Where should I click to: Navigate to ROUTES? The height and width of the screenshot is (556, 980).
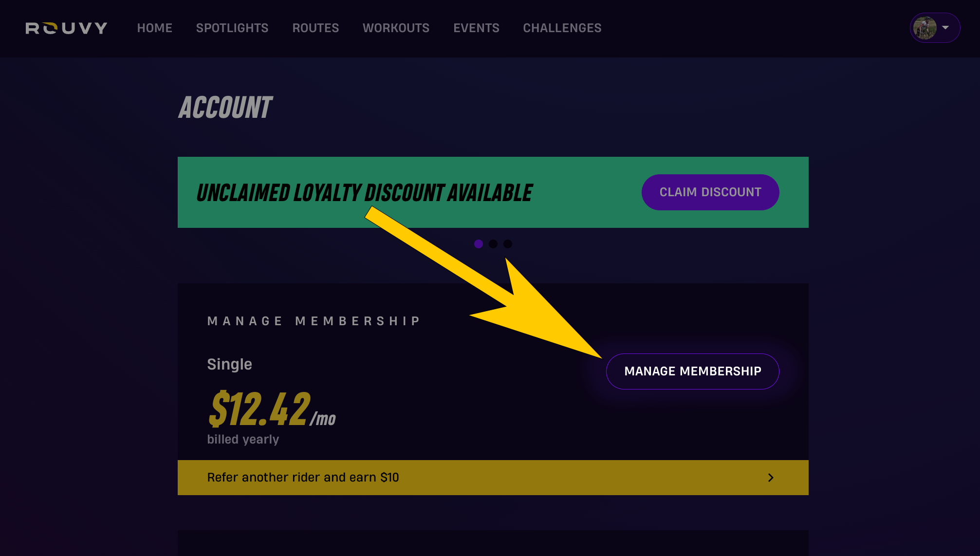(x=315, y=28)
